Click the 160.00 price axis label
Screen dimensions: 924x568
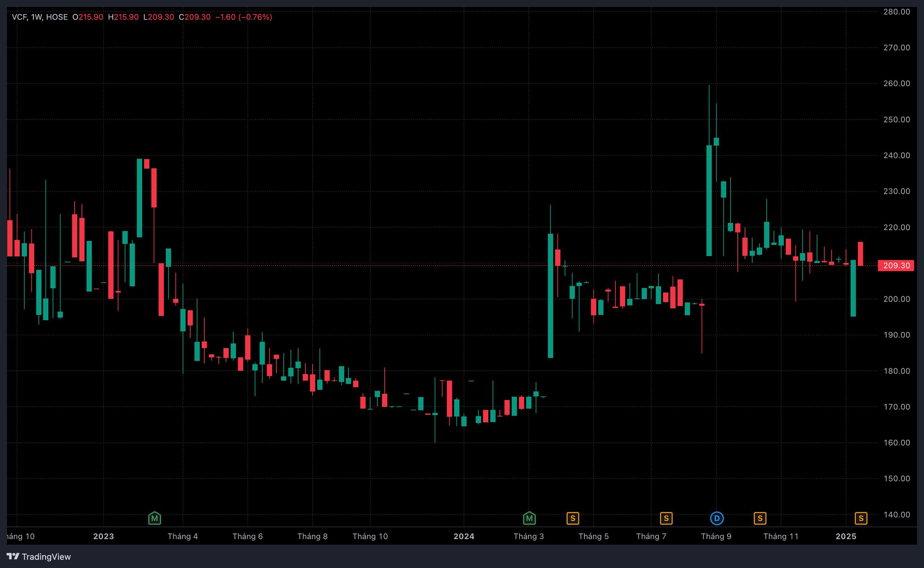point(897,442)
